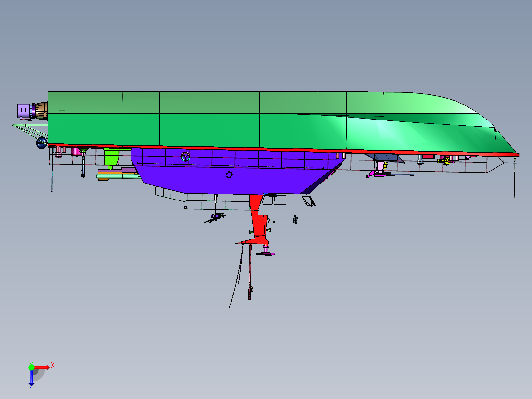Viewport: 532px width, 399px height.
Task: Select the magenta base plate at mast tip
Action: point(266,253)
